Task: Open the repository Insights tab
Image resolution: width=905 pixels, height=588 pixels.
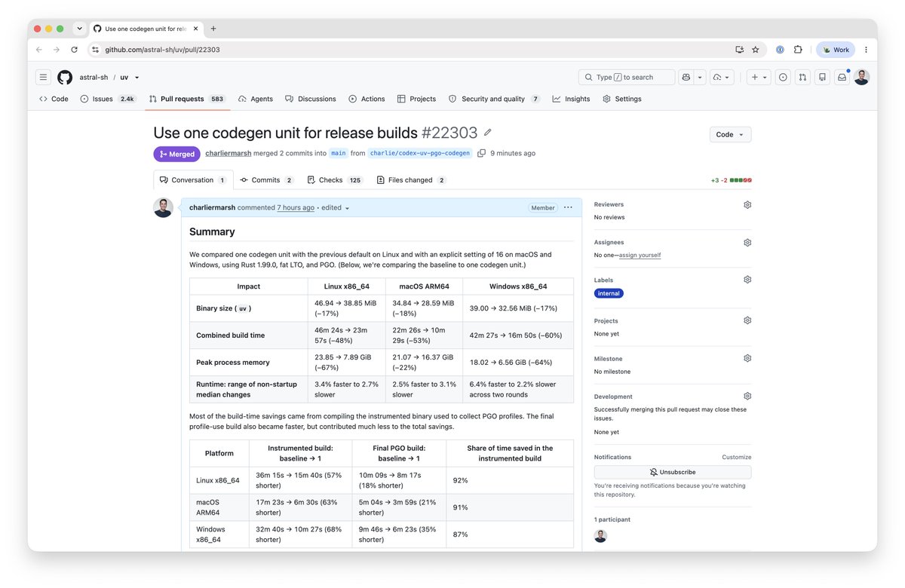Action: (x=571, y=99)
